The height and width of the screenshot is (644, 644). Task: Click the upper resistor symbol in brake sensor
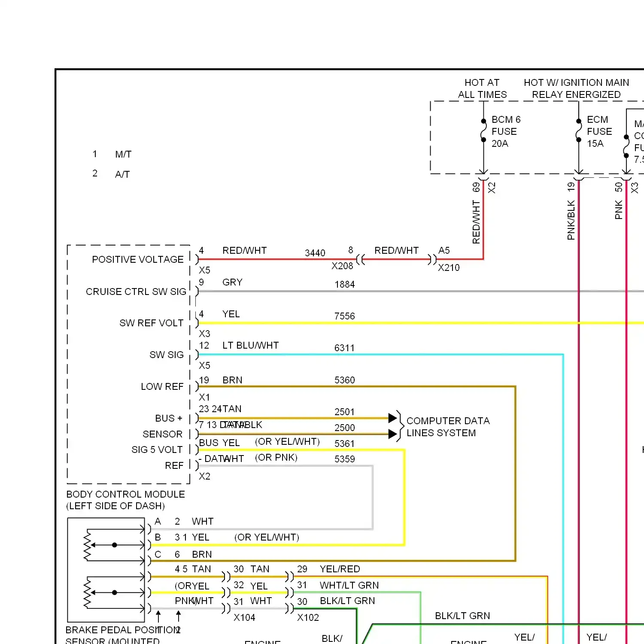tap(88, 545)
